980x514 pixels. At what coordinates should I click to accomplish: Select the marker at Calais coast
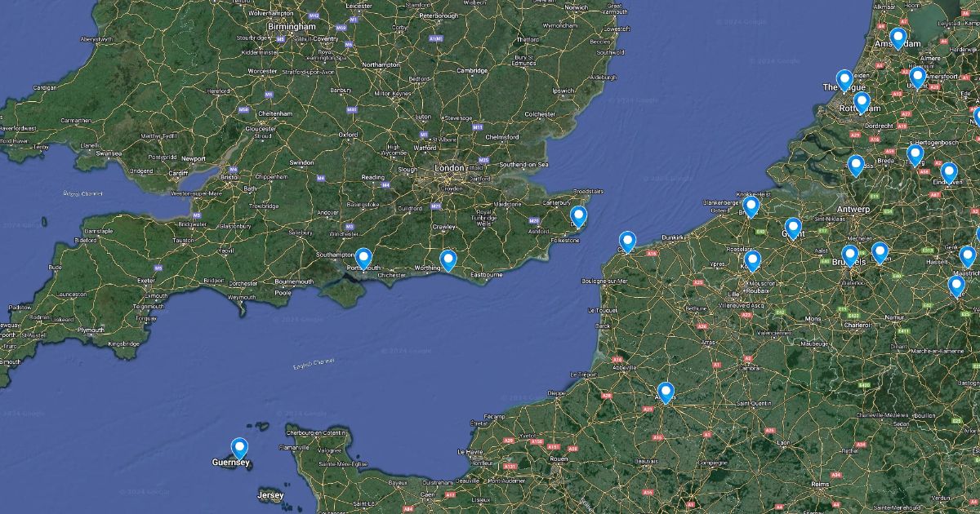coord(627,242)
